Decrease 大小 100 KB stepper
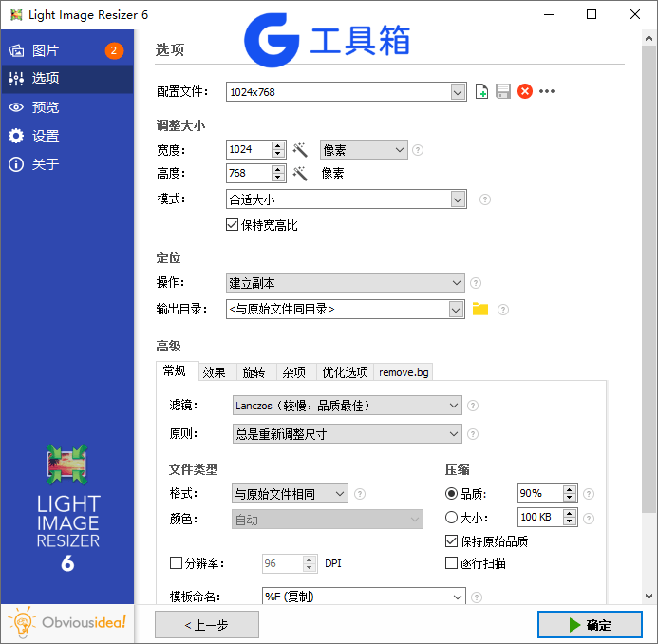 [x=569, y=521]
